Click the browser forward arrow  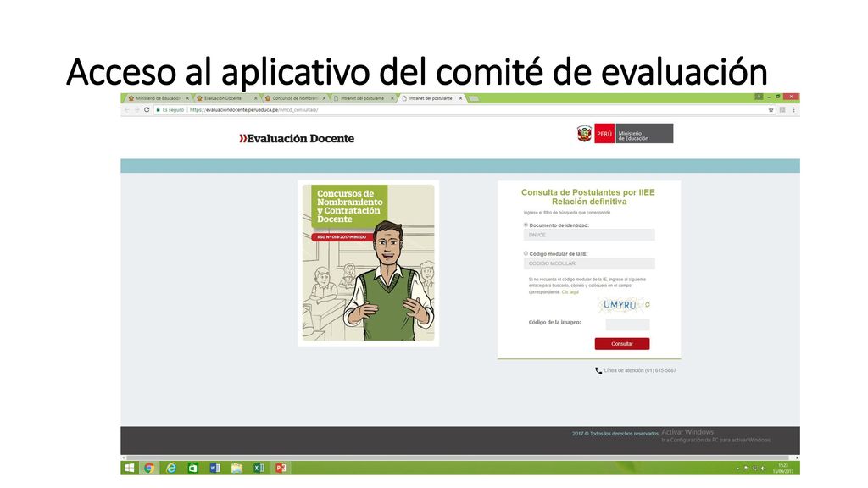pyautogui.click(x=136, y=109)
